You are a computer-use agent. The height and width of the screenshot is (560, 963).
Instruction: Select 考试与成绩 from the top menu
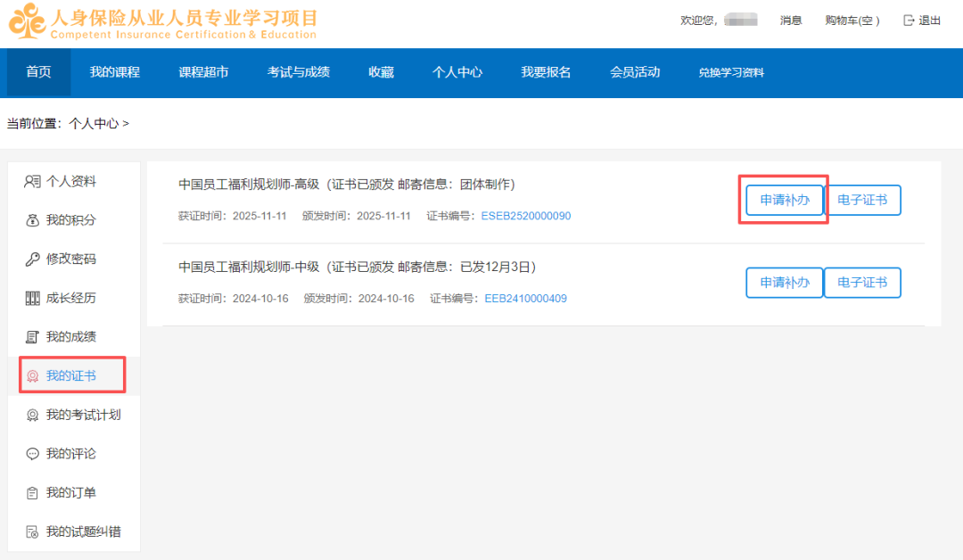[298, 72]
